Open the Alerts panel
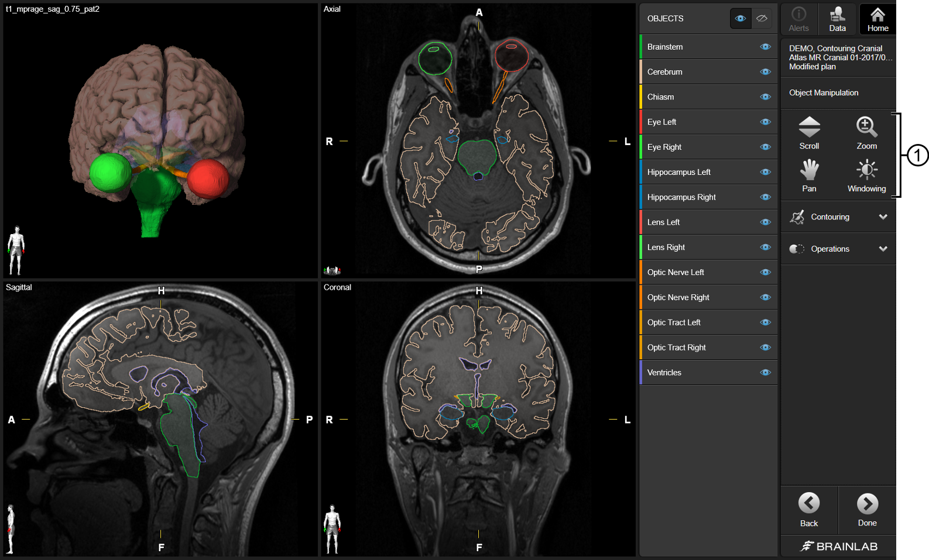Viewport: 929px width, 560px height. [798, 19]
